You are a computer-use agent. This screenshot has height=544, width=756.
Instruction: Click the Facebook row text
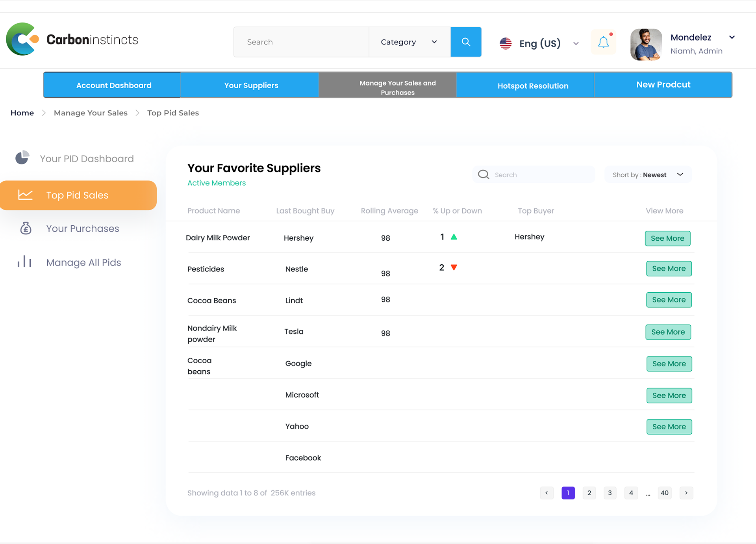coord(303,458)
